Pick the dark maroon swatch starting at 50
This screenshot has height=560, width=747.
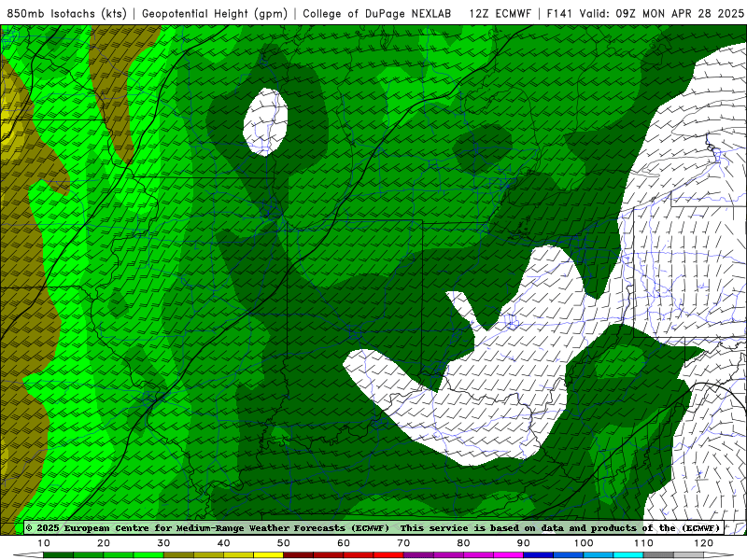(x=298, y=555)
